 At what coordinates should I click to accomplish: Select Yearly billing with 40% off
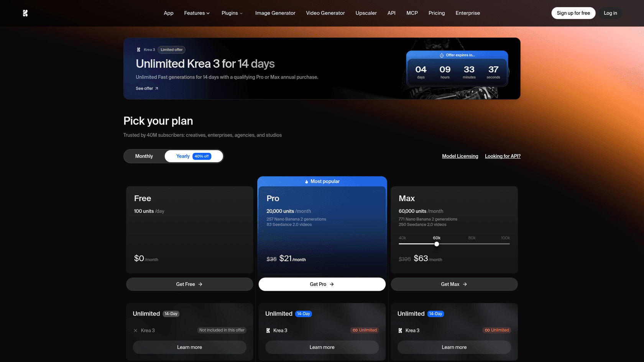(194, 156)
